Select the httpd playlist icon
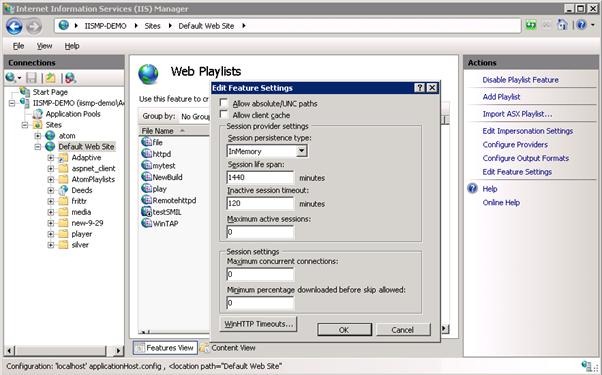This screenshot has width=602, height=375. [146, 154]
